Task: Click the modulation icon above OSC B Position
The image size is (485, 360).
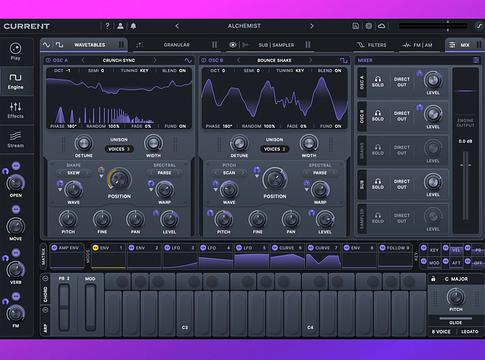Action: [x=256, y=170]
